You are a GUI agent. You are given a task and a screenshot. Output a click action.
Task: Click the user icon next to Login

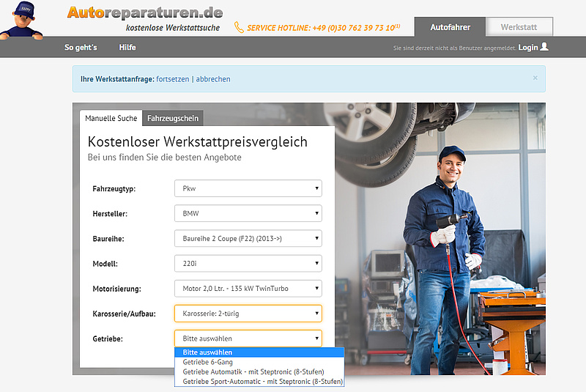coord(544,47)
